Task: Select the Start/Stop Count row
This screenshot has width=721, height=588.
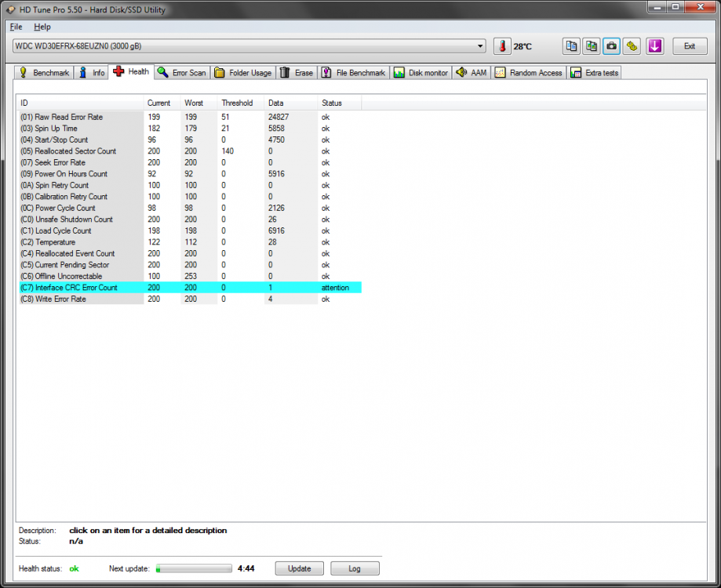Action: click(190, 140)
